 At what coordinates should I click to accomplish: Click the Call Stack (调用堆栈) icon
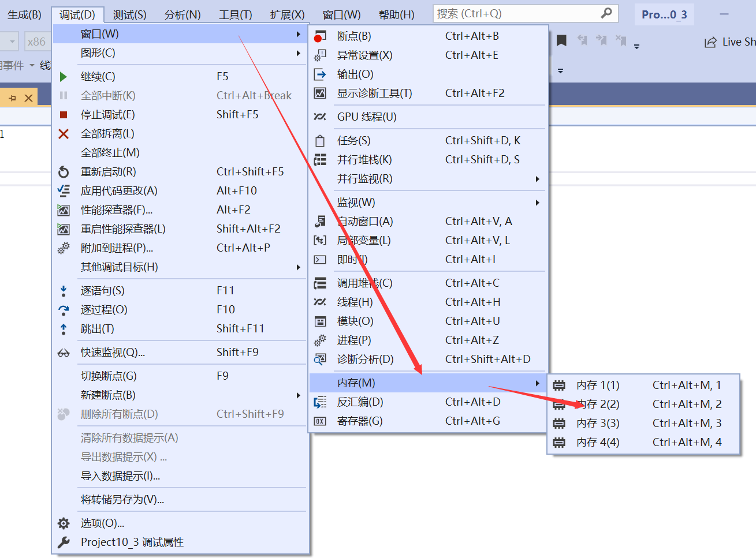319,283
